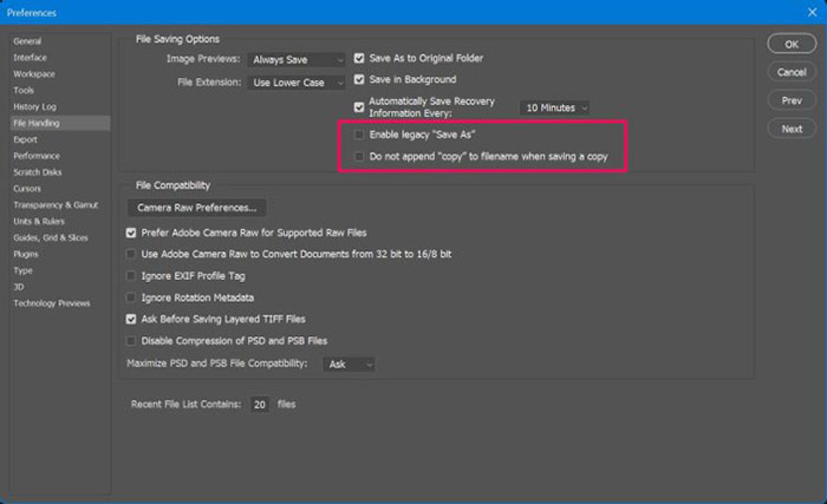This screenshot has height=504, width=827.
Task: Click the Recent File List number field
Action: (260, 405)
